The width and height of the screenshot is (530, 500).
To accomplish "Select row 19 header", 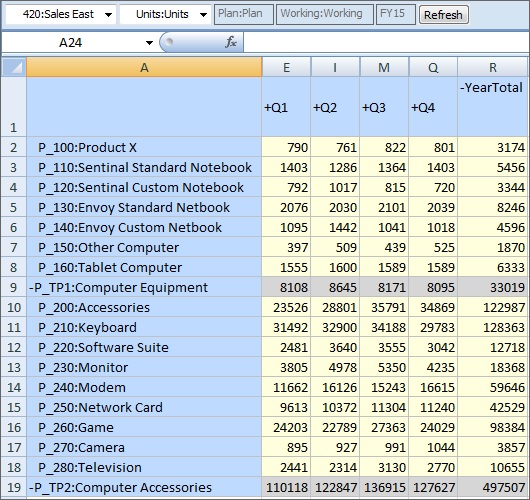I will (14, 487).
